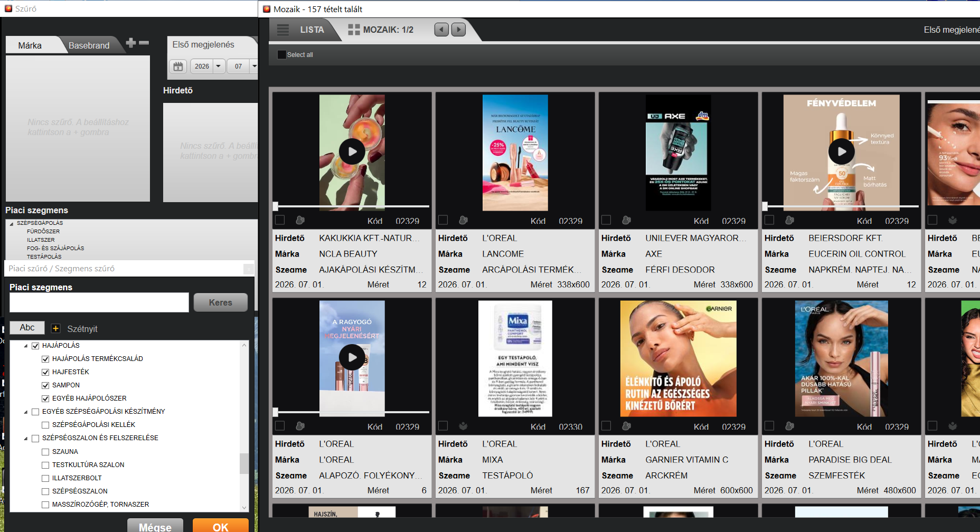The height and width of the screenshot is (532, 980).
Task: Seek the EUCERIN video progress bar
Action: [x=841, y=206]
